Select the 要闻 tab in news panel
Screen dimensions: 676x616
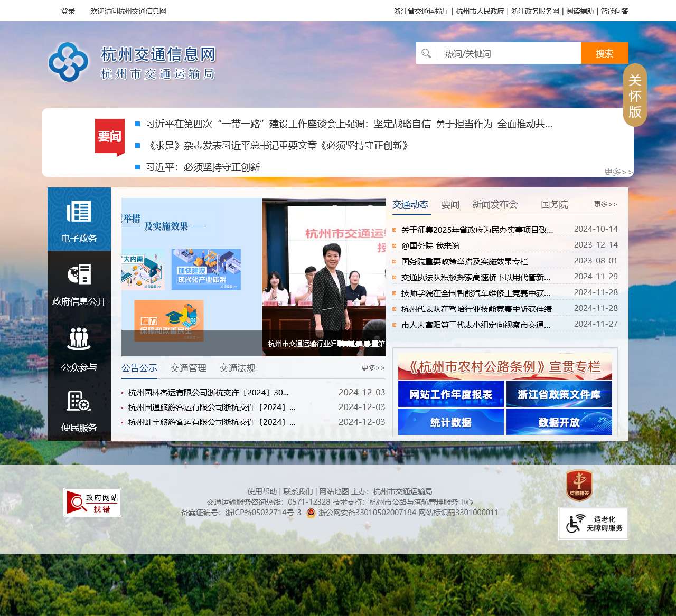(x=450, y=204)
